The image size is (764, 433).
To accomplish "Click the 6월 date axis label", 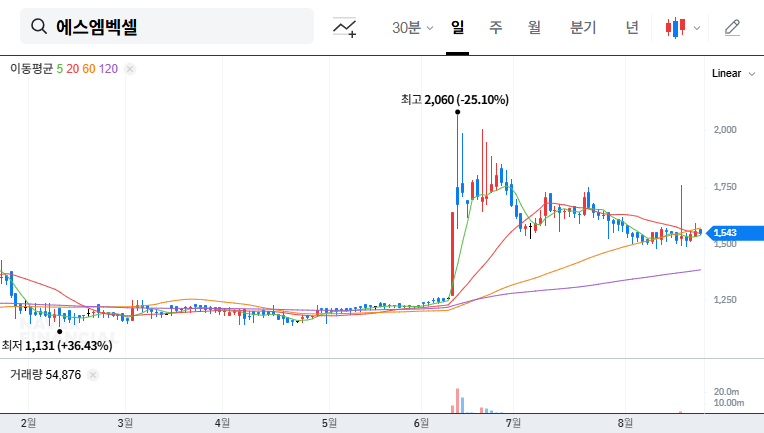I will pos(421,423).
